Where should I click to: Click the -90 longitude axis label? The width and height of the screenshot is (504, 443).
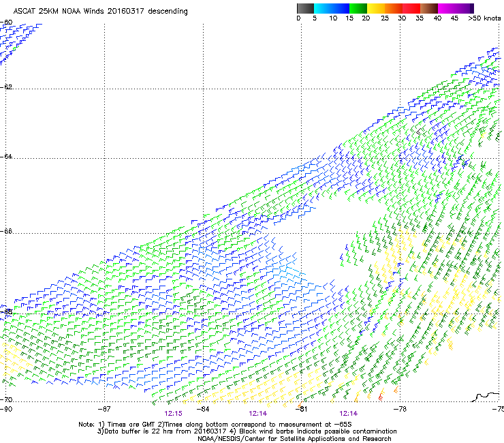click(x=6, y=409)
